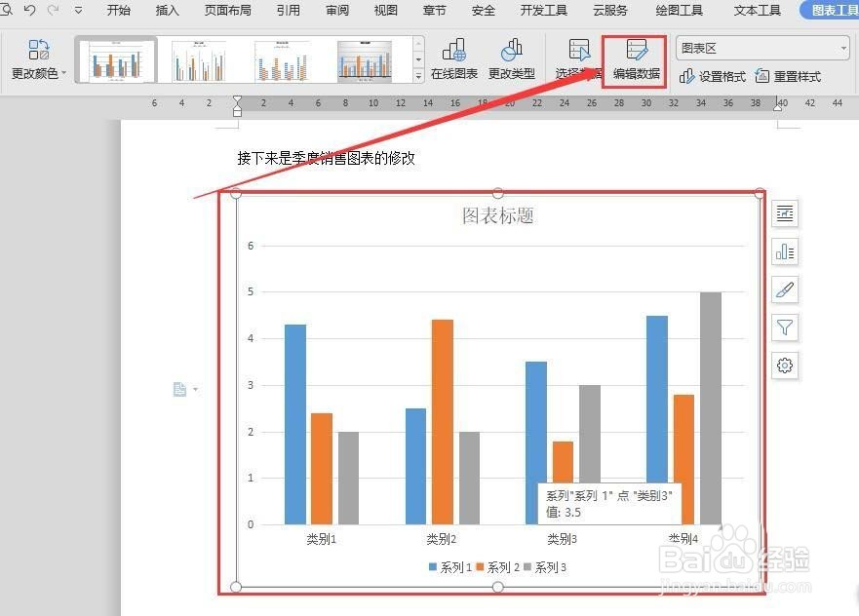The width and height of the screenshot is (859, 616).
Task: Open the page view dropdown in left margin
Action: pyautogui.click(x=185, y=388)
